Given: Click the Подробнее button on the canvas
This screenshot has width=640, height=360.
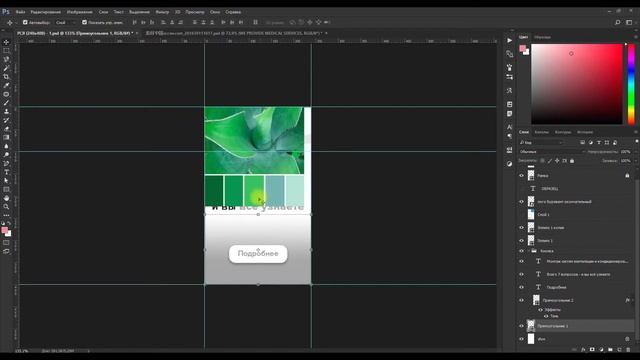Looking at the screenshot, I should coord(258,253).
